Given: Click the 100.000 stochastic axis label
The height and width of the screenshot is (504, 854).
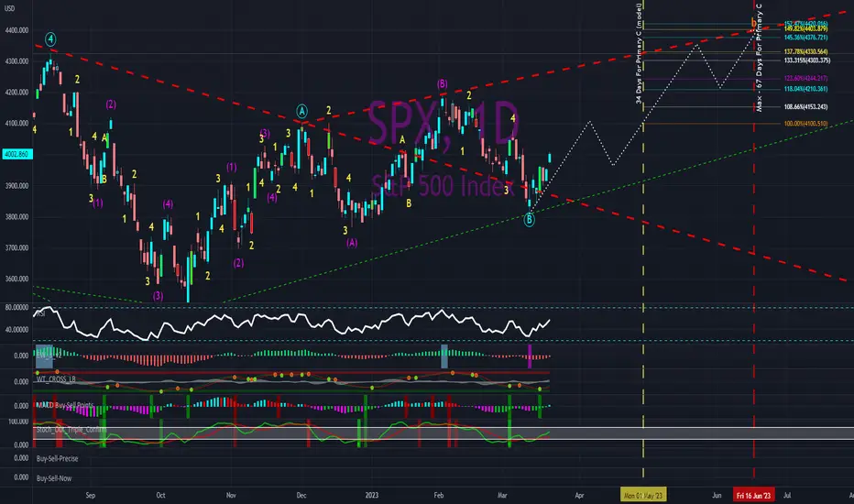Looking at the screenshot, I should coord(18,422).
